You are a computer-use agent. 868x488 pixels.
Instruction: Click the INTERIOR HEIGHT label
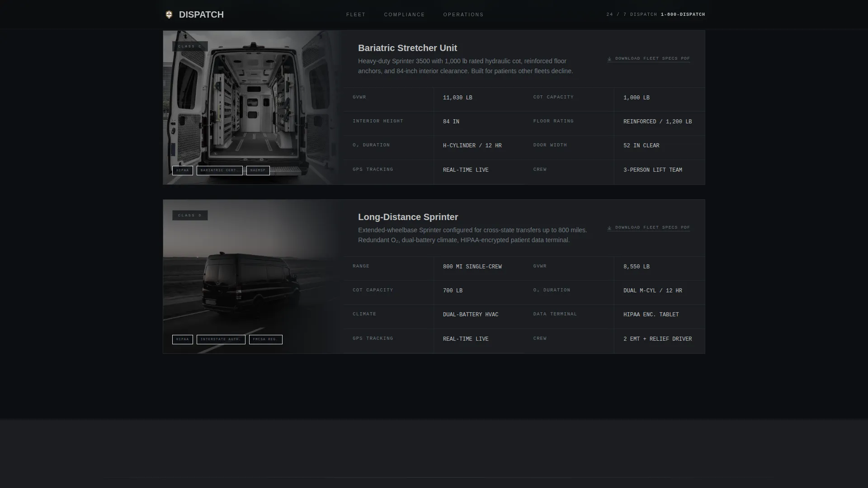378,121
